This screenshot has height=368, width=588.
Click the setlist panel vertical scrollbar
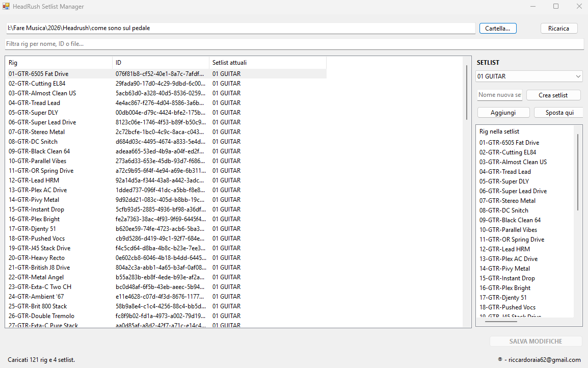pyautogui.click(x=578, y=173)
